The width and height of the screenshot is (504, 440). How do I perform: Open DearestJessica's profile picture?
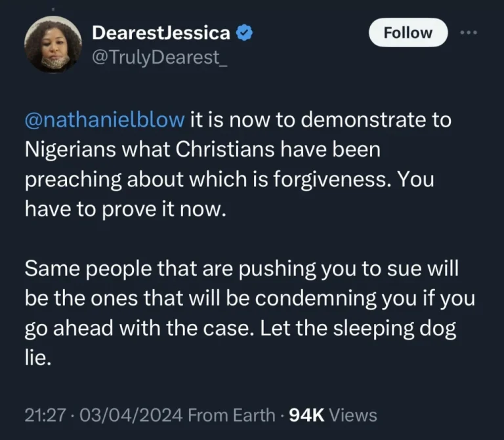coord(52,44)
